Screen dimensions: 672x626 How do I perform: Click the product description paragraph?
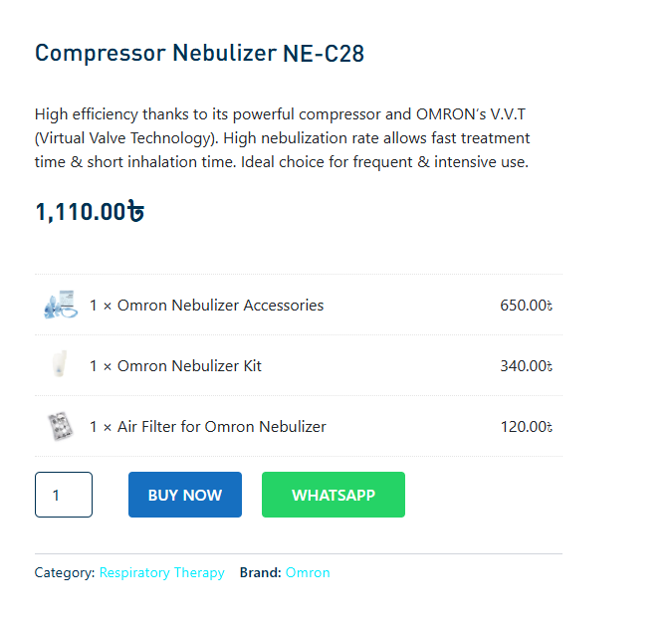coord(282,138)
